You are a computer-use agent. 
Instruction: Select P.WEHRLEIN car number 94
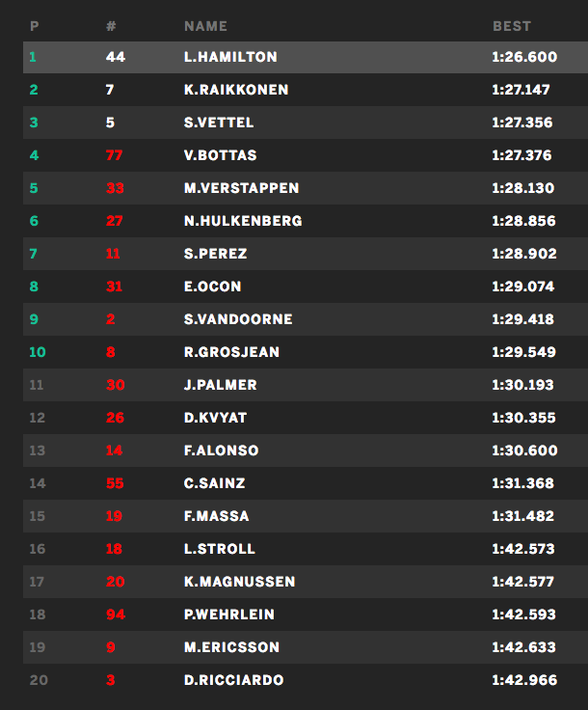click(115, 614)
